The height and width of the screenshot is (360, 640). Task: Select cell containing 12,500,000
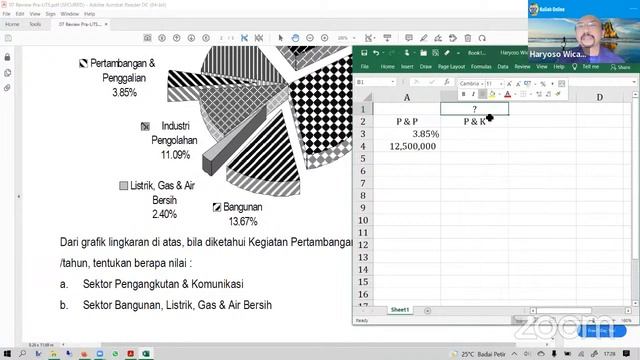click(407, 146)
